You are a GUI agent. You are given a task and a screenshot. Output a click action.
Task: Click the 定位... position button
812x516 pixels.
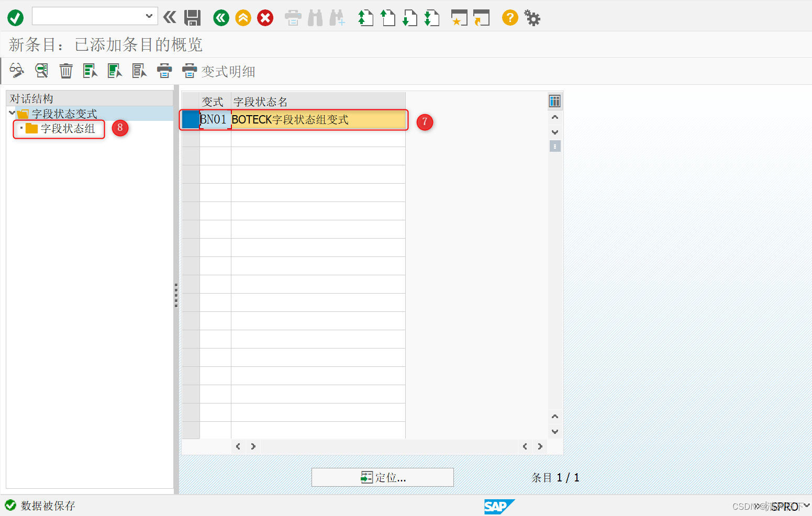(x=383, y=477)
